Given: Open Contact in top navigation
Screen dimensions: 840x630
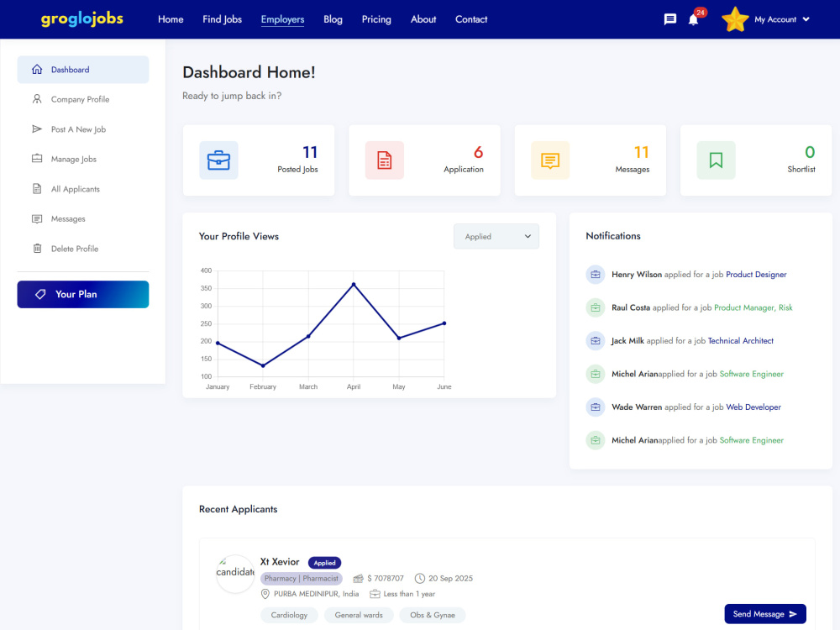Looking at the screenshot, I should click(x=471, y=19).
